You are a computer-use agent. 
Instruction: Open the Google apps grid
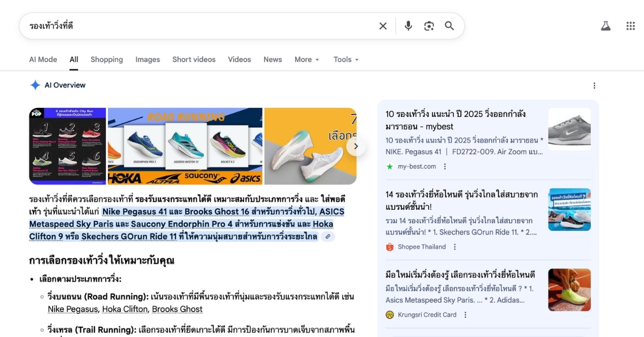click(x=630, y=25)
